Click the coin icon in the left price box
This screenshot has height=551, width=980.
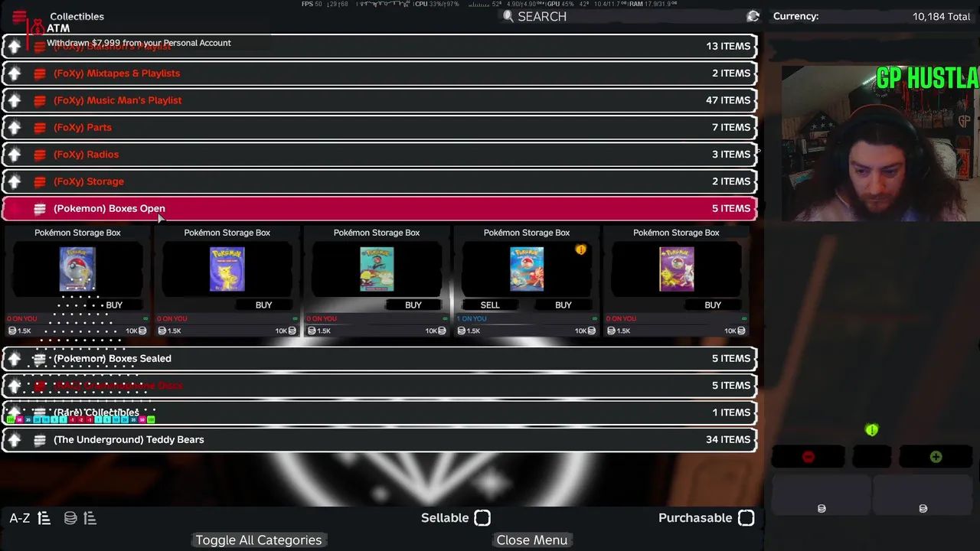[x=822, y=509]
